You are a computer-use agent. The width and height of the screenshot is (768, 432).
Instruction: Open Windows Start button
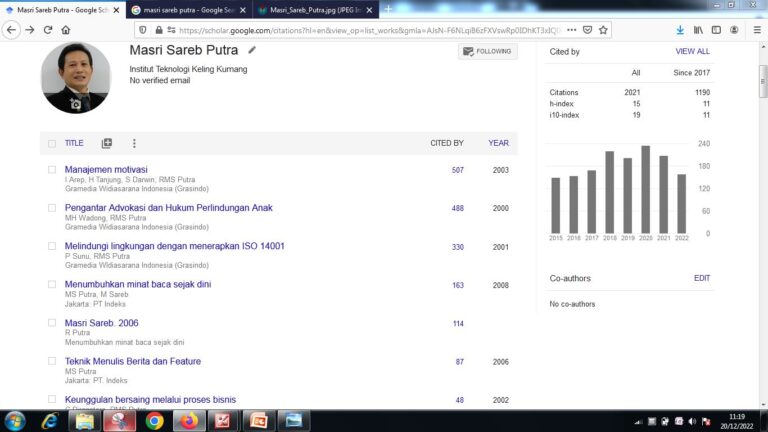coord(15,421)
